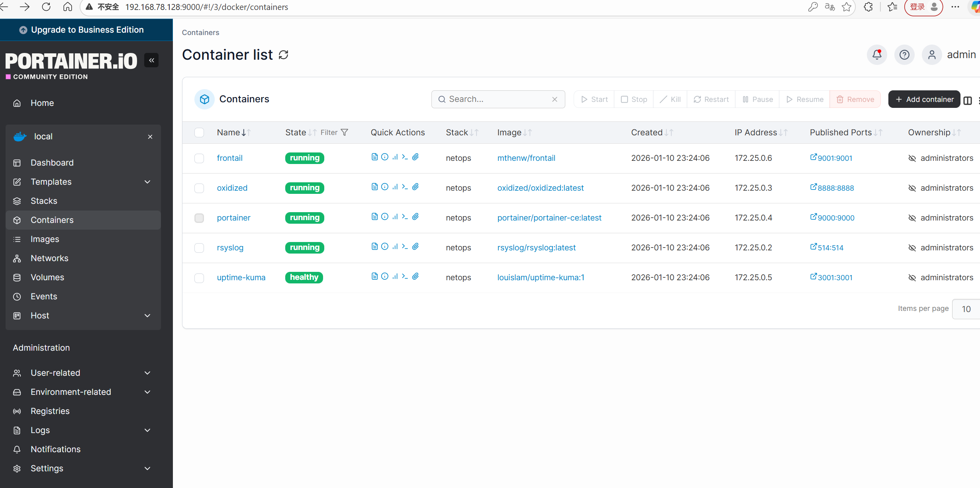Reload the browser page
This screenshot has width=980, height=488.
[x=46, y=7]
